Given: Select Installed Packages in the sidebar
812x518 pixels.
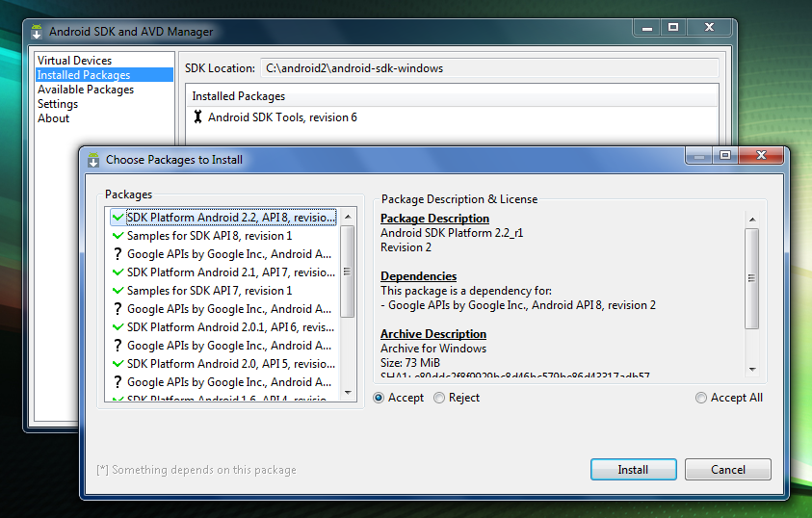Looking at the screenshot, I should pos(104,75).
